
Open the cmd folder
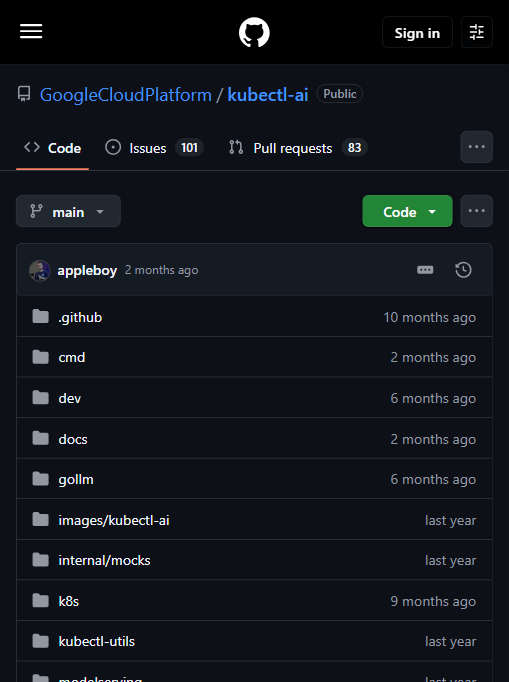(72, 358)
